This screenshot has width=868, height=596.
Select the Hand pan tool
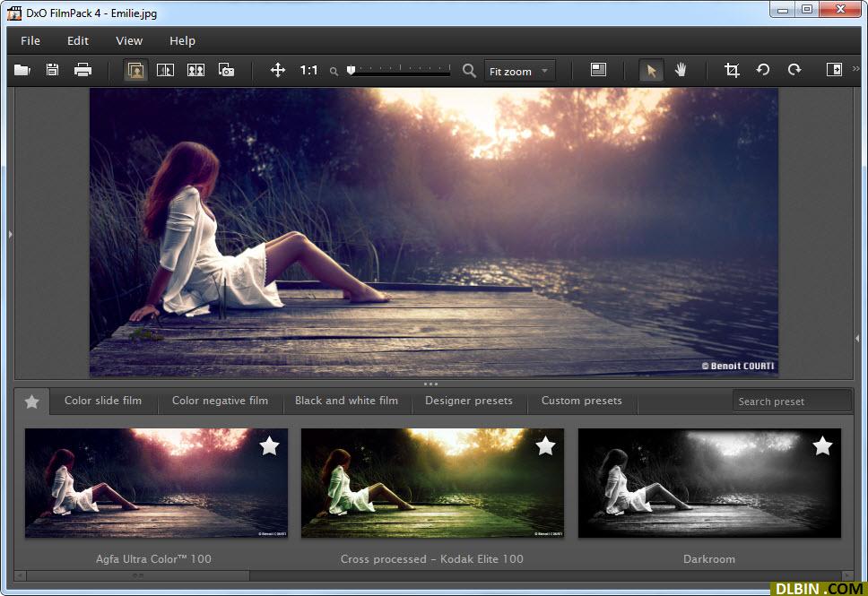(681, 70)
